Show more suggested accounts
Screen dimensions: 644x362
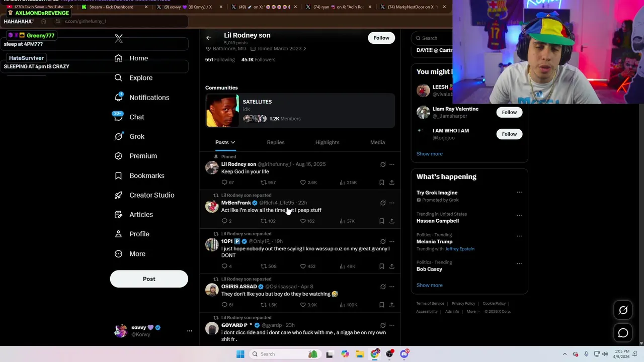[429, 154]
